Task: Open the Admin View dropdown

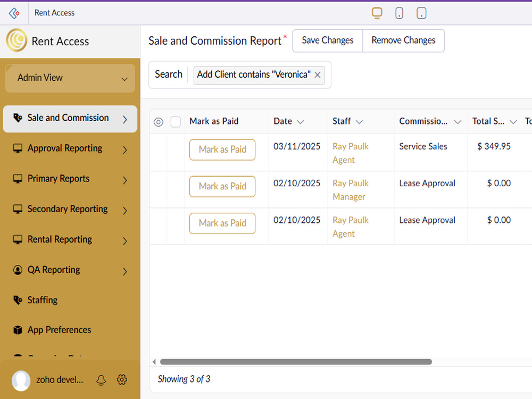Action: pyautogui.click(x=70, y=78)
